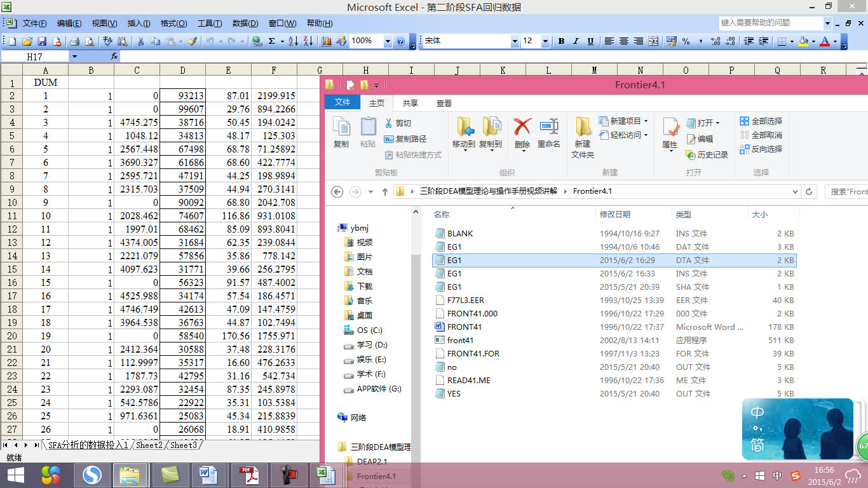Select the F77L3.EER file in Explorer

465,300
